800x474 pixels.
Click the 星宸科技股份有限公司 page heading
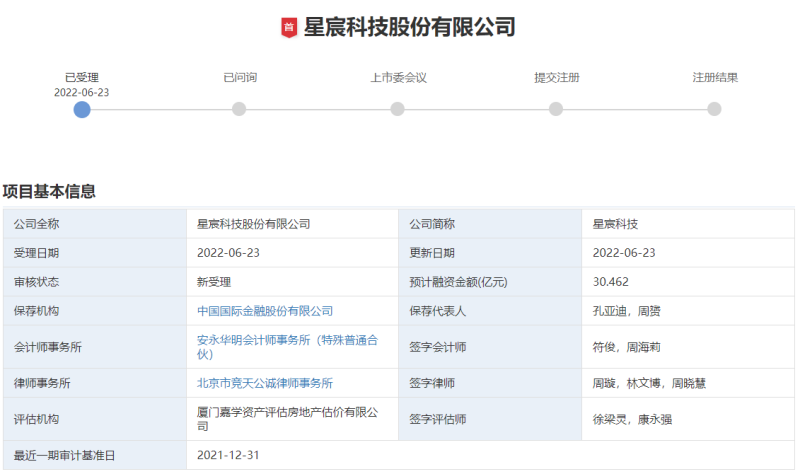coord(409,27)
